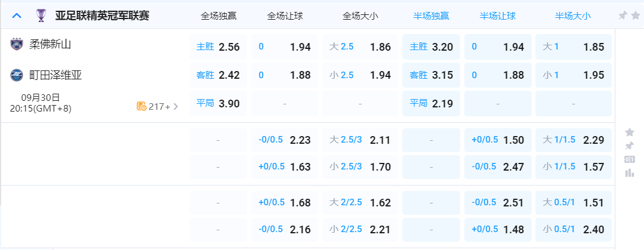
Task: Open the league title 亚足联精英冠军联赛
Action: pos(102,16)
